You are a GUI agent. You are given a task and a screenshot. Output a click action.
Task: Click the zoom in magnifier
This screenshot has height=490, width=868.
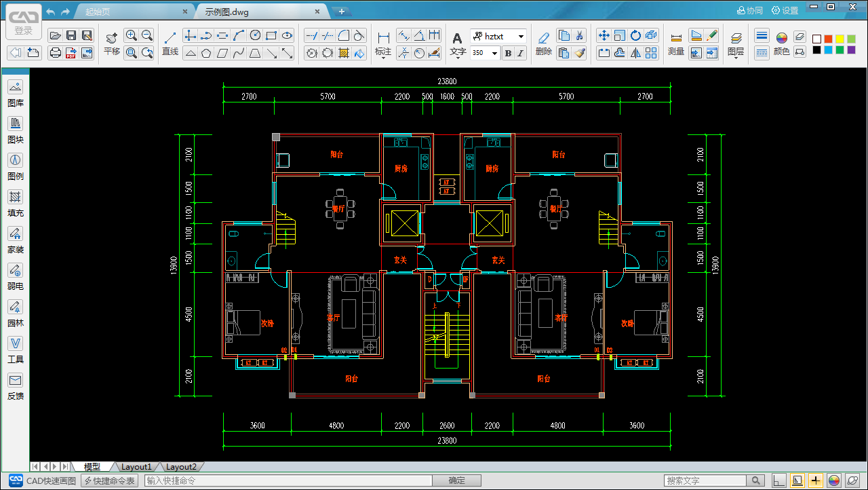(131, 35)
